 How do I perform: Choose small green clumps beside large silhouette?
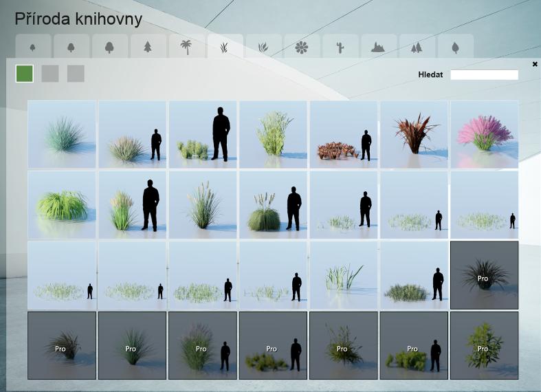point(203,134)
